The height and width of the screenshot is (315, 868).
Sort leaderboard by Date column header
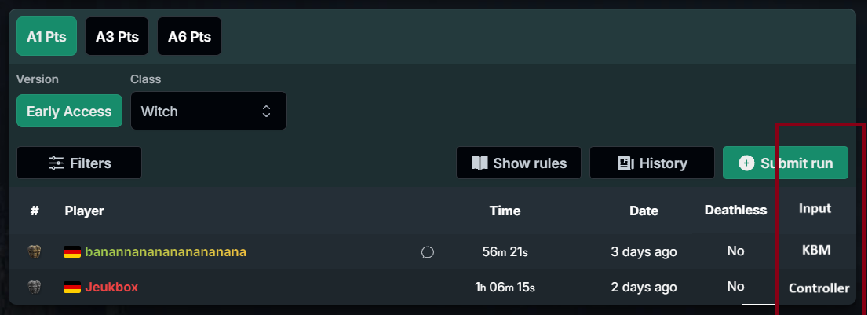644,211
